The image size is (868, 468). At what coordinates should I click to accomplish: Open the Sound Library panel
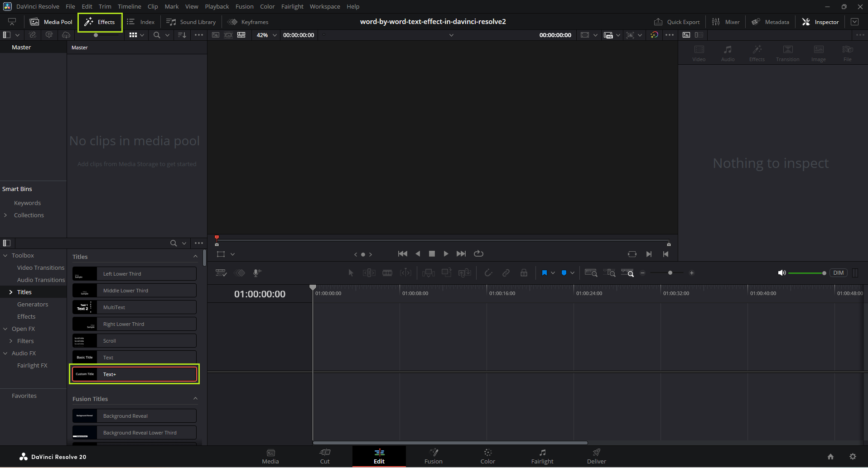tap(191, 22)
